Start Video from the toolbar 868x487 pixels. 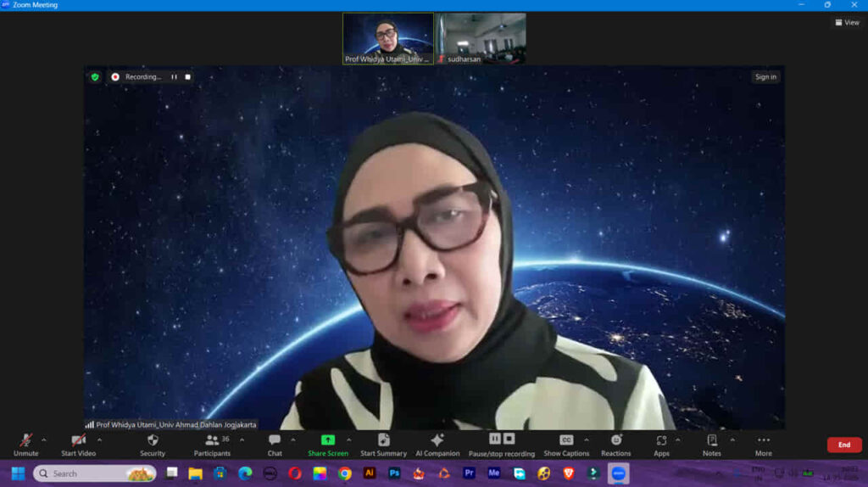coord(78,445)
